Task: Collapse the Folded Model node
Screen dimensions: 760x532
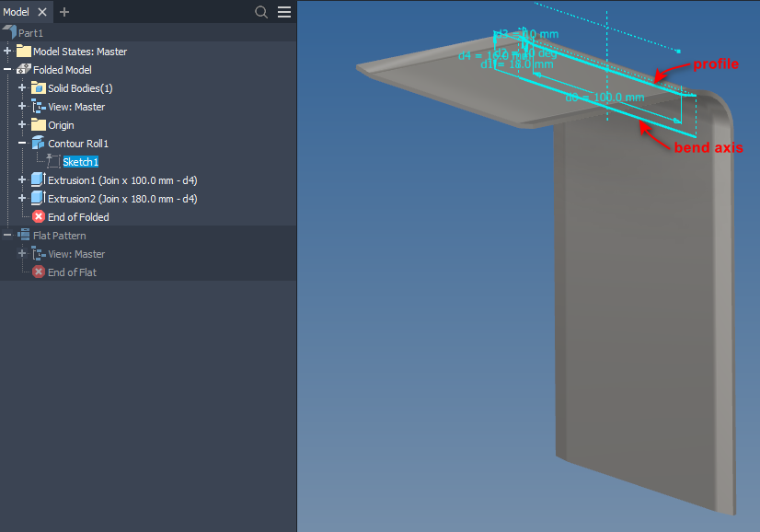Action: [7, 69]
